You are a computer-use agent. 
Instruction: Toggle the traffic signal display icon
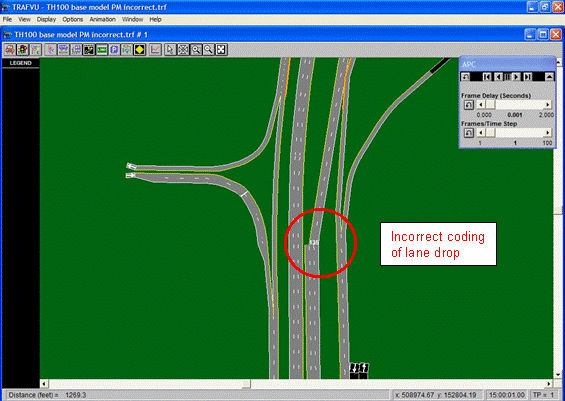point(23,50)
